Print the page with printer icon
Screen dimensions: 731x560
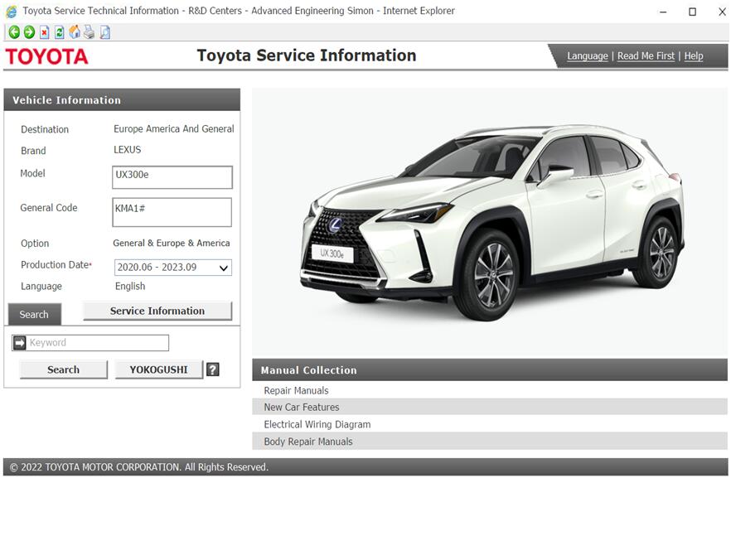89,32
